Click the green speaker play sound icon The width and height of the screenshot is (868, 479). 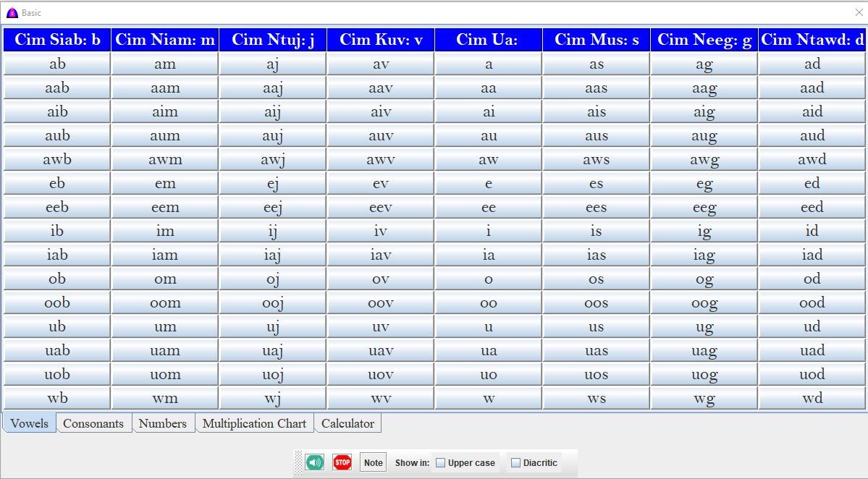point(314,462)
